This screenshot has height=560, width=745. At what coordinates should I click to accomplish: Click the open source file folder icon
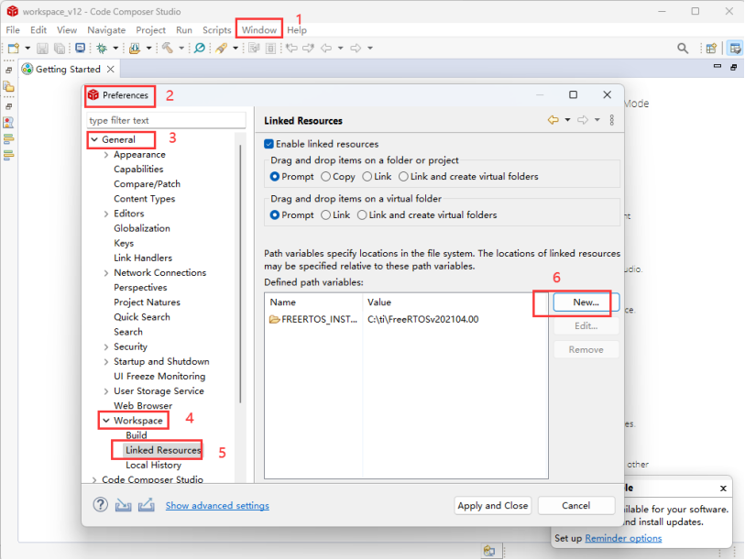point(135,48)
